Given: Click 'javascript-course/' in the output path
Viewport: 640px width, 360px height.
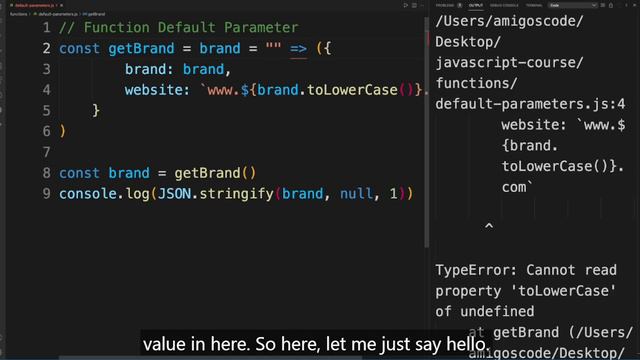Looking at the screenshot, I should click(x=509, y=62).
